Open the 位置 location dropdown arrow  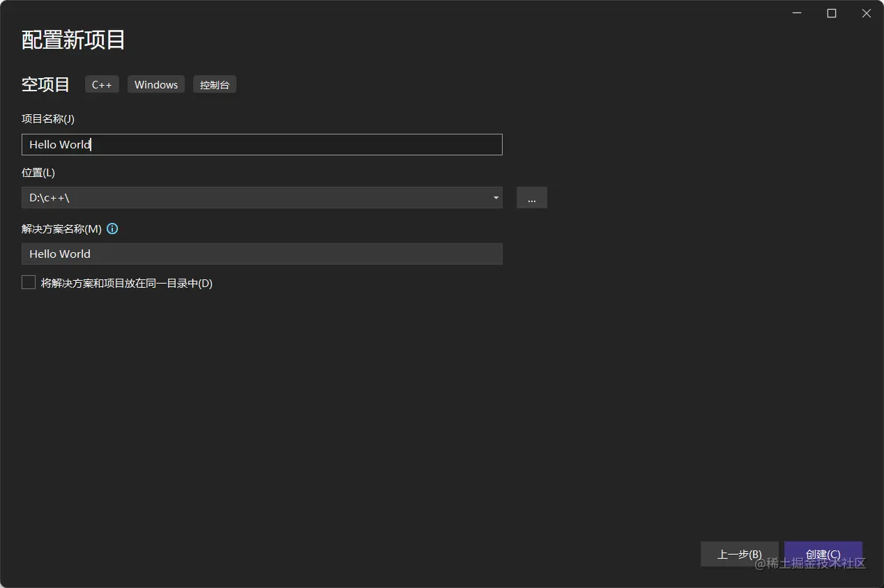[x=496, y=198]
